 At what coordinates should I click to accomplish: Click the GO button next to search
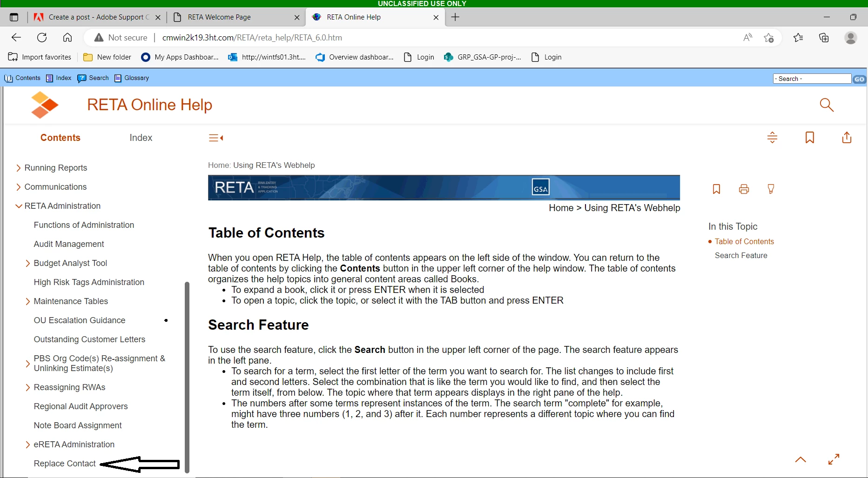(859, 79)
